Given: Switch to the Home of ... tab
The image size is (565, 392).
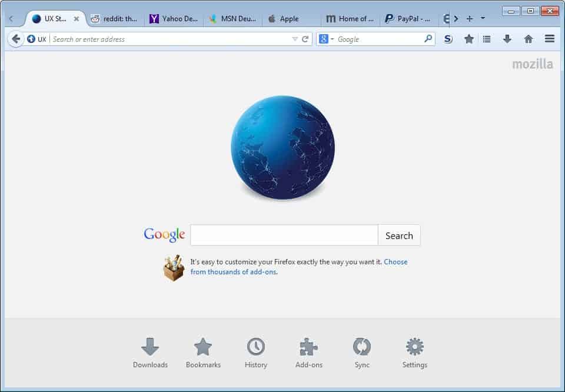Looking at the screenshot, I should (351, 19).
